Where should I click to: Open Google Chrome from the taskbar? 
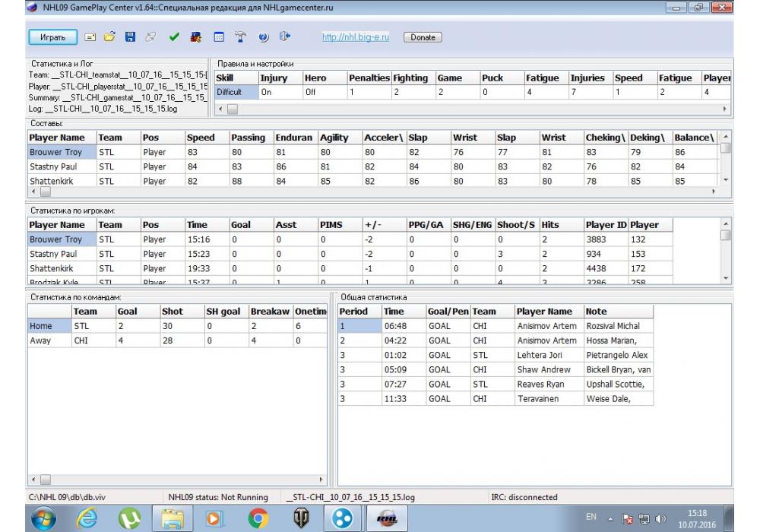[x=258, y=518]
